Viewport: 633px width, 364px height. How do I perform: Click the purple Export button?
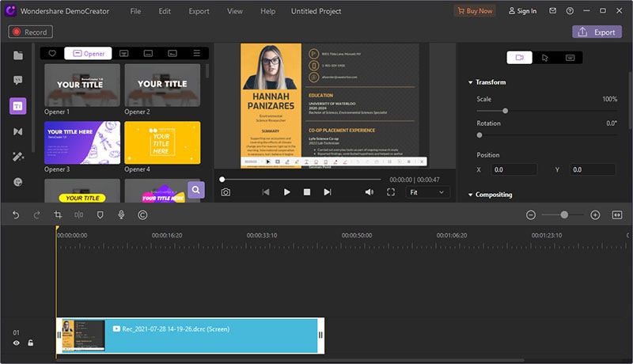click(x=597, y=32)
